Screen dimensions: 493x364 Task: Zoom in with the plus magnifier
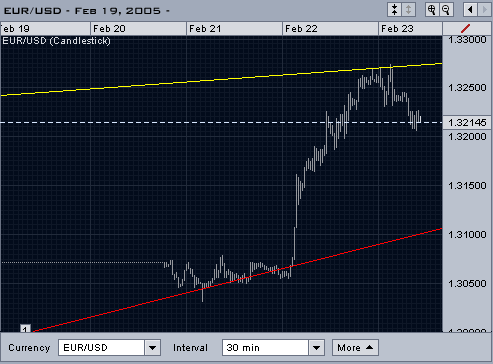432,10
